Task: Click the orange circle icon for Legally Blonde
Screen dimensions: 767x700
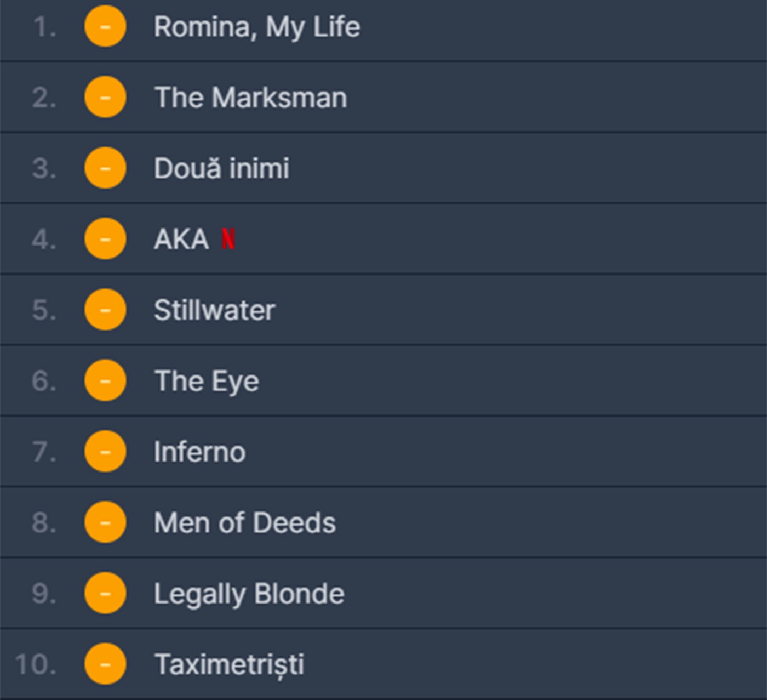Action: click(105, 593)
